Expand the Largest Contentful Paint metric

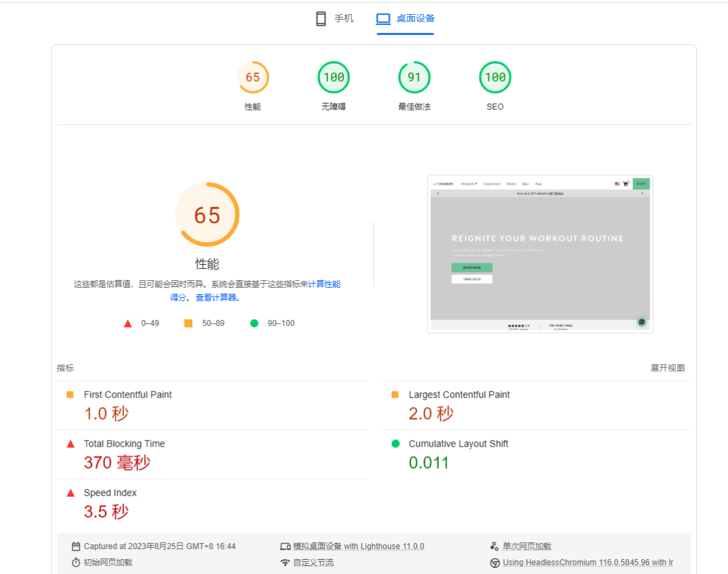[x=459, y=395]
